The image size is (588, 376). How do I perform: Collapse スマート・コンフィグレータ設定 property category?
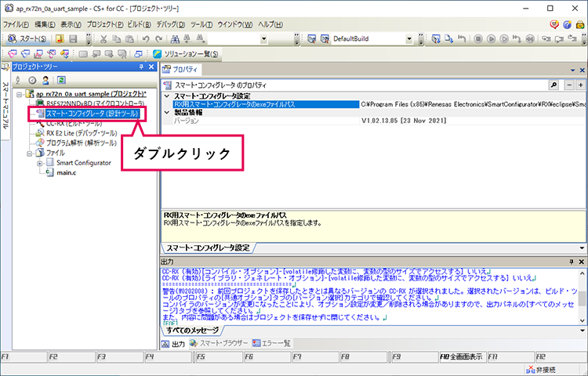tap(167, 96)
